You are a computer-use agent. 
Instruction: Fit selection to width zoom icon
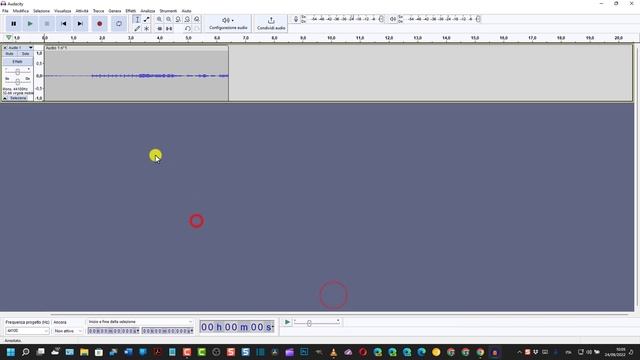(178, 19)
